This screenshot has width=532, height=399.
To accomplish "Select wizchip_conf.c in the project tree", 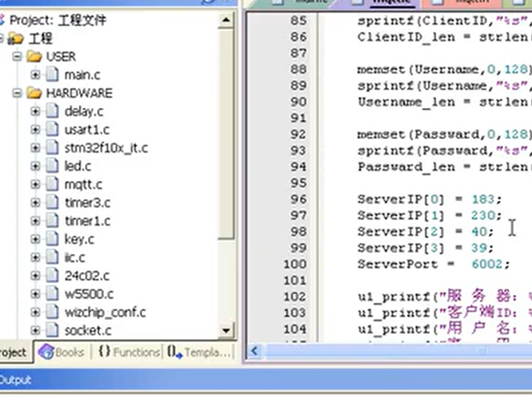I will (x=105, y=312).
